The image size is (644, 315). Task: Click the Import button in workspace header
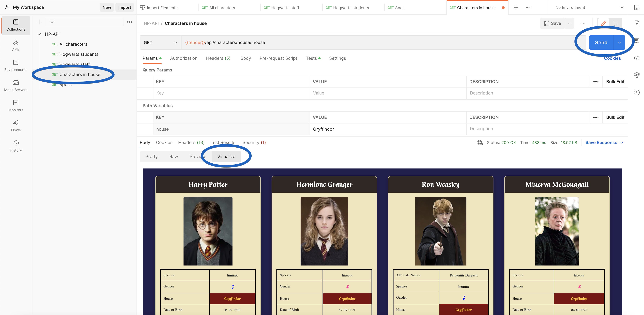point(124,8)
